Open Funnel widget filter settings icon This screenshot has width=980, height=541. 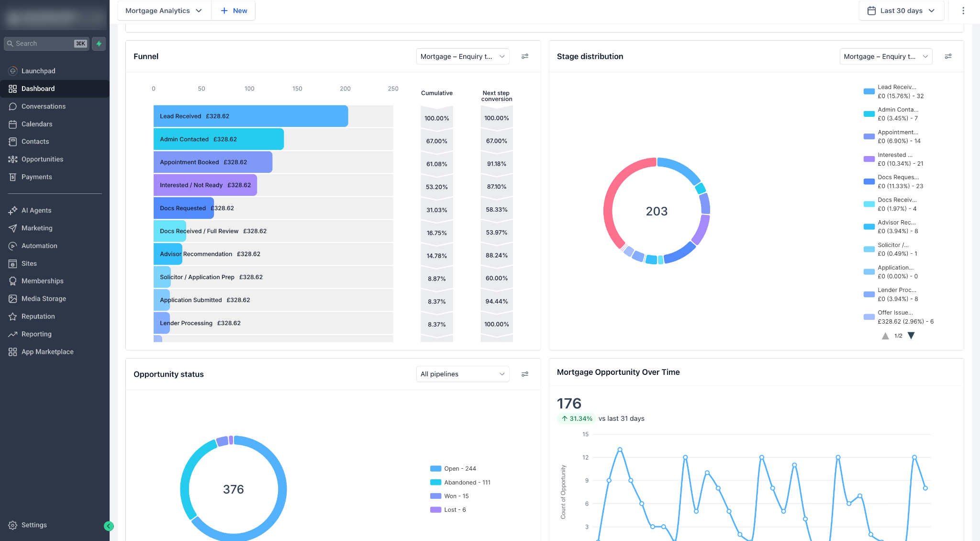[x=525, y=56]
